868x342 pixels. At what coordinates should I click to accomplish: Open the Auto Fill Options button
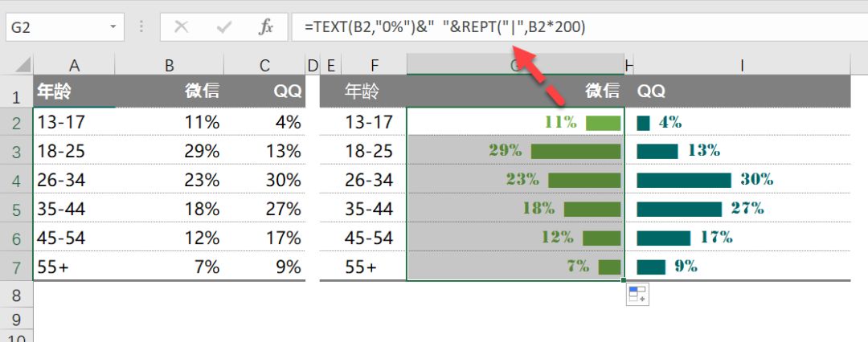pos(637,295)
